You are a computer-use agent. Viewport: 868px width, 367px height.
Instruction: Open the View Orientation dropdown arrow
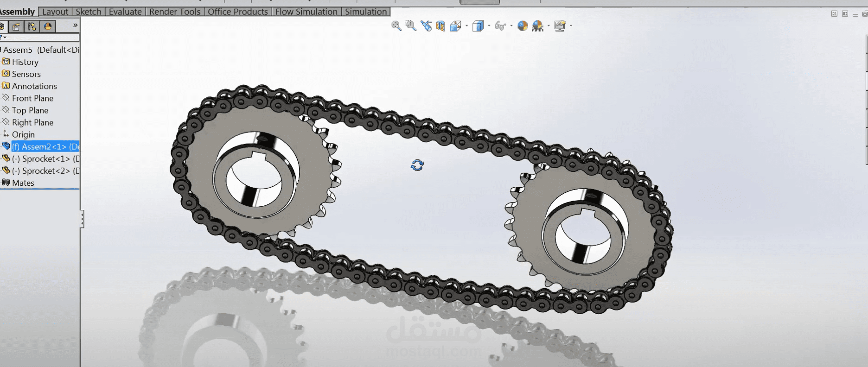(x=466, y=26)
